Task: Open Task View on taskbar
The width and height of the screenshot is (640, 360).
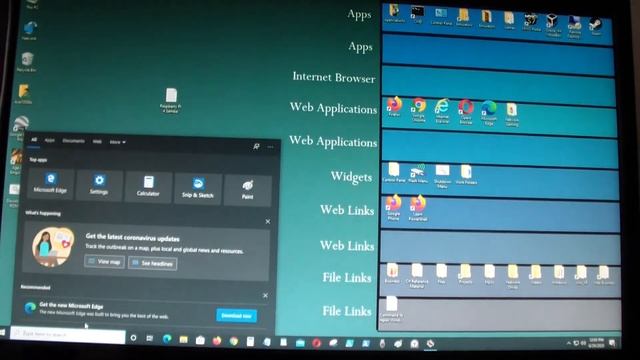Action: pos(150,338)
